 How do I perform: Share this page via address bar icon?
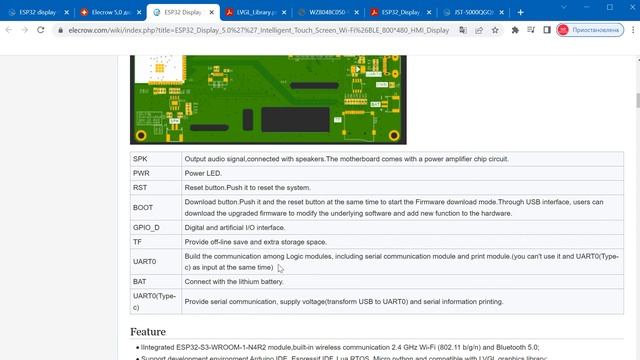click(x=479, y=30)
